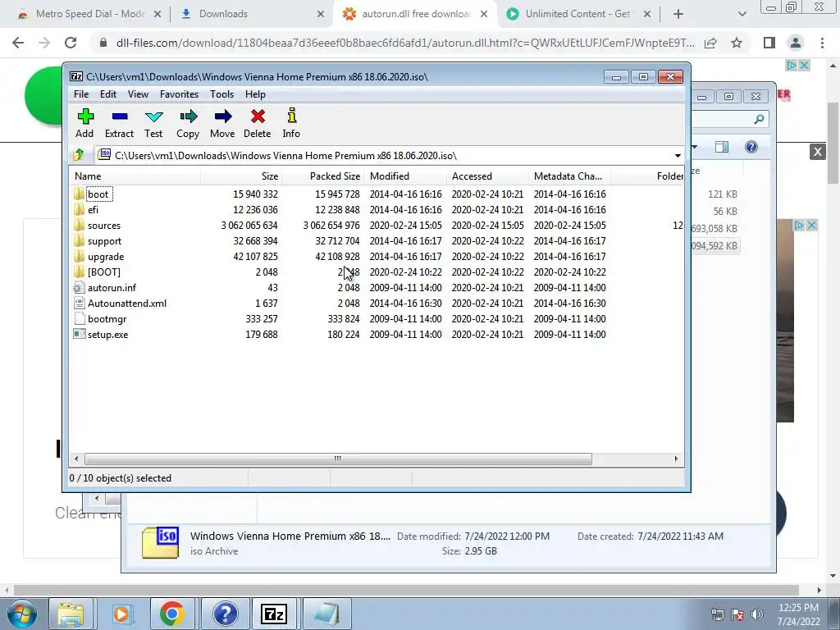Bookmark this page with star icon
840x630 pixels.
pos(737,43)
